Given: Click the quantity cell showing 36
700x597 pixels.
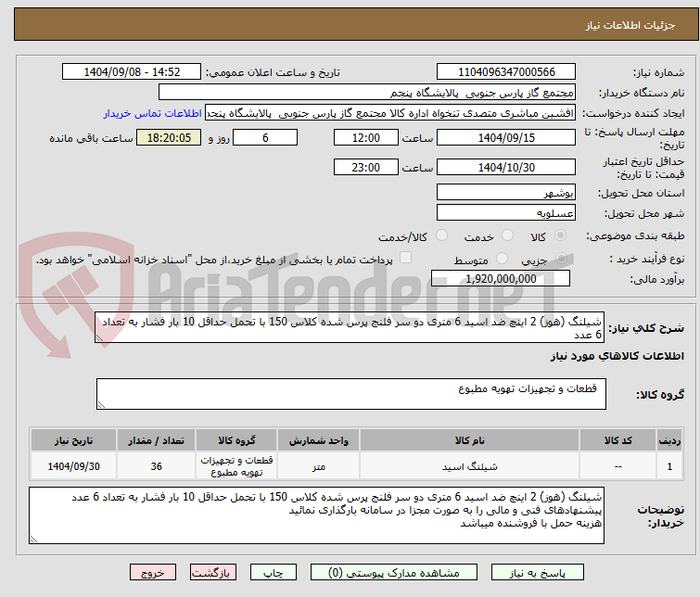Looking at the screenshot, I should [157, 466].
